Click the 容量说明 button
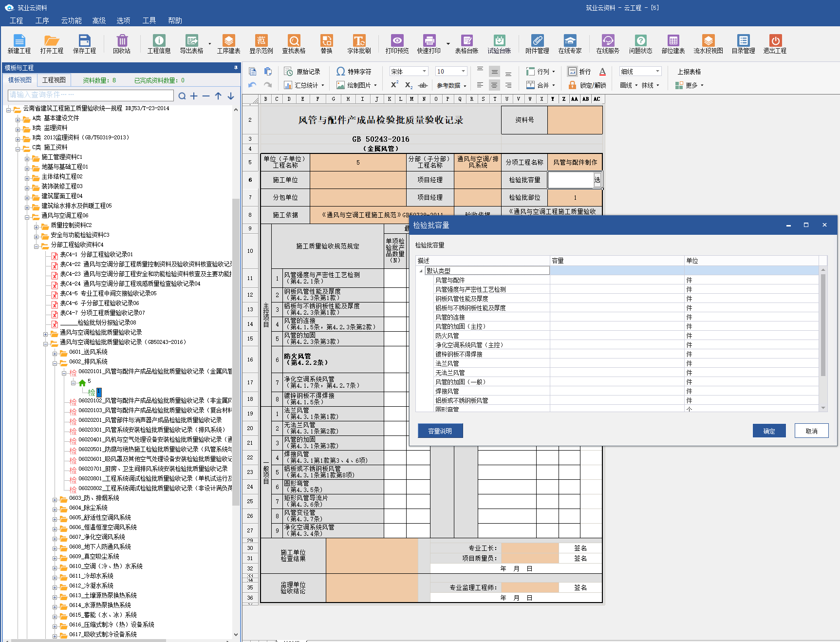 pos(440,431)
